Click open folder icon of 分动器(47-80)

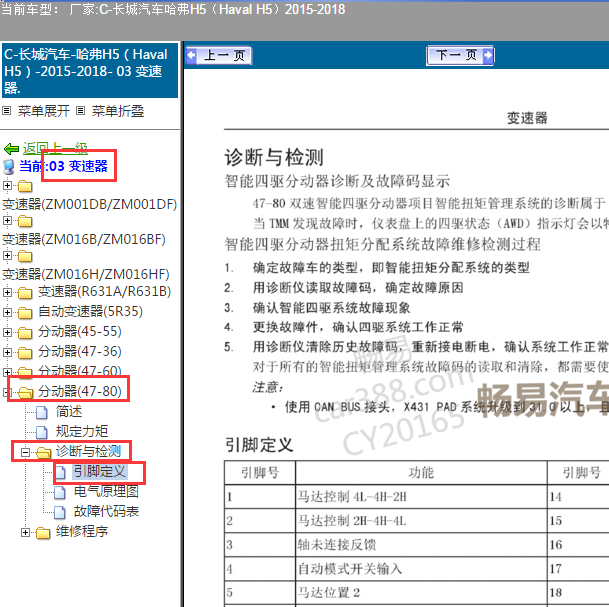tap(26, 392)
